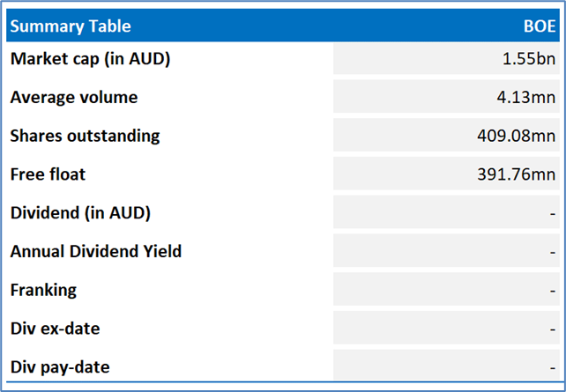This screenshot has height=392, width=566.
Task: Select the Div ex-date value cell
Action: tap(446, 329)
